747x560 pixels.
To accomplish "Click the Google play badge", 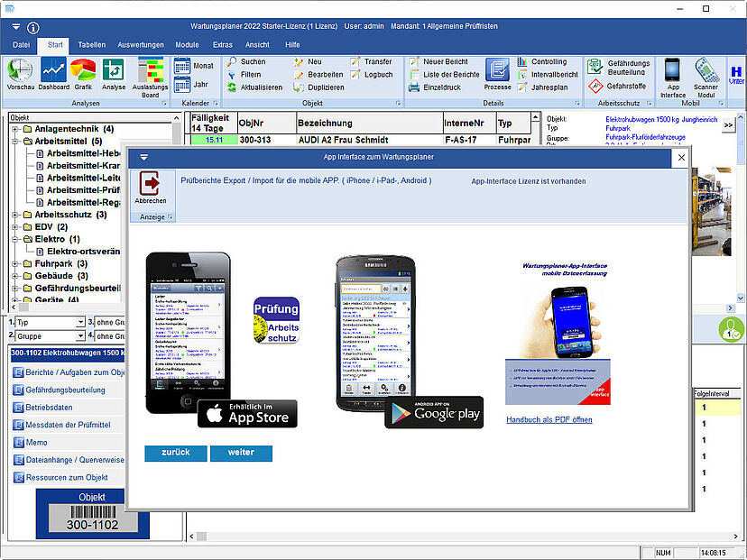I will [434, 412].
